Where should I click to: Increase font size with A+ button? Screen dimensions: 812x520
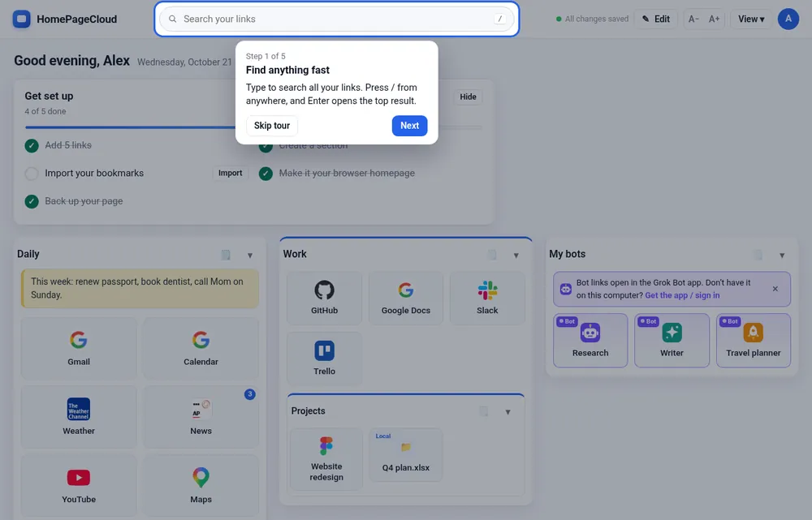[714, 19]
